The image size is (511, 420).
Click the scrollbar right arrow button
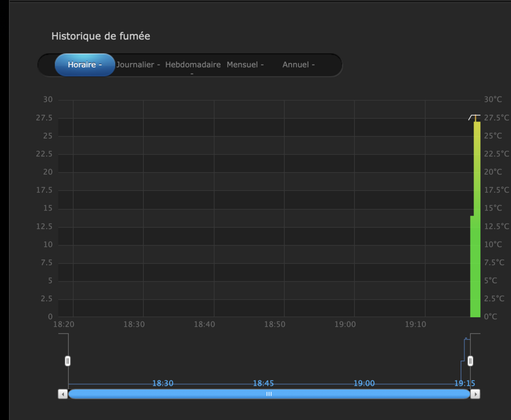[x=475, y=394]
